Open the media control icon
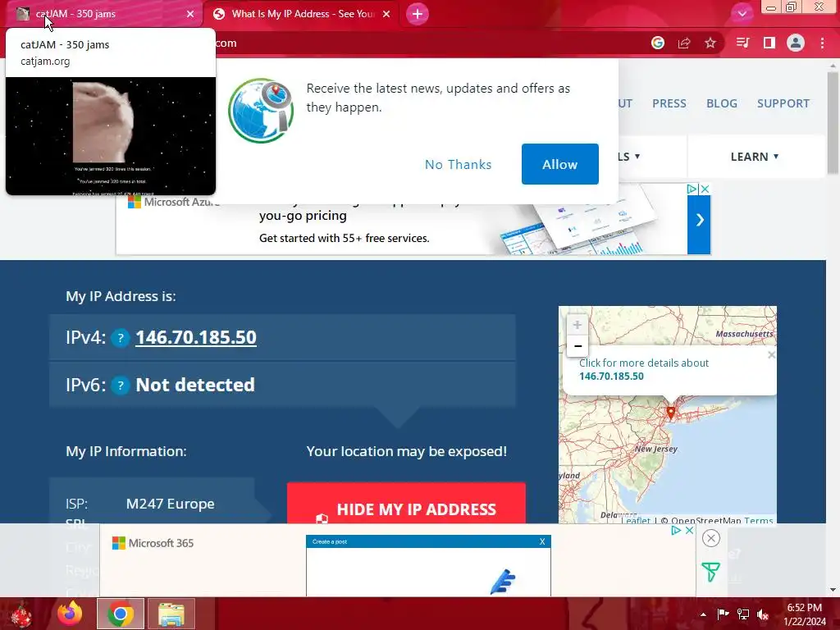 click(742, 43)
